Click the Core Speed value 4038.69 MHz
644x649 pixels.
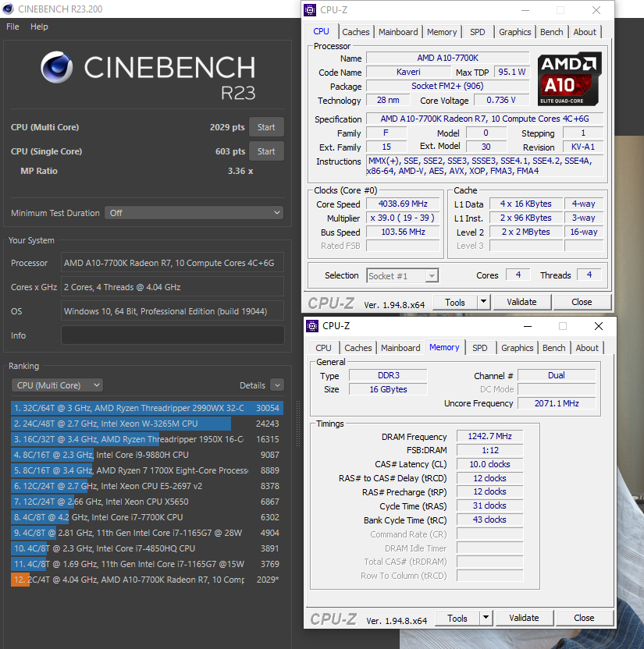[x=403, y=204]
